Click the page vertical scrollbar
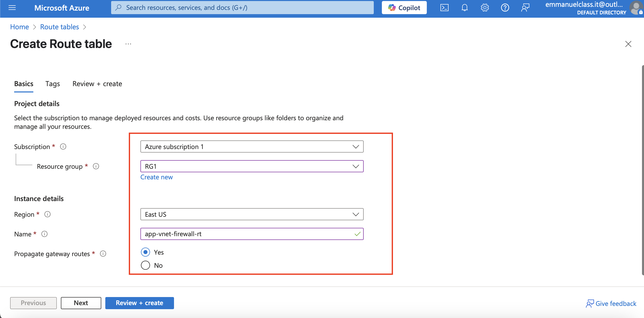The height and width of the screenshot is (318, 644). pyautogui.click(x=643, y=170)
